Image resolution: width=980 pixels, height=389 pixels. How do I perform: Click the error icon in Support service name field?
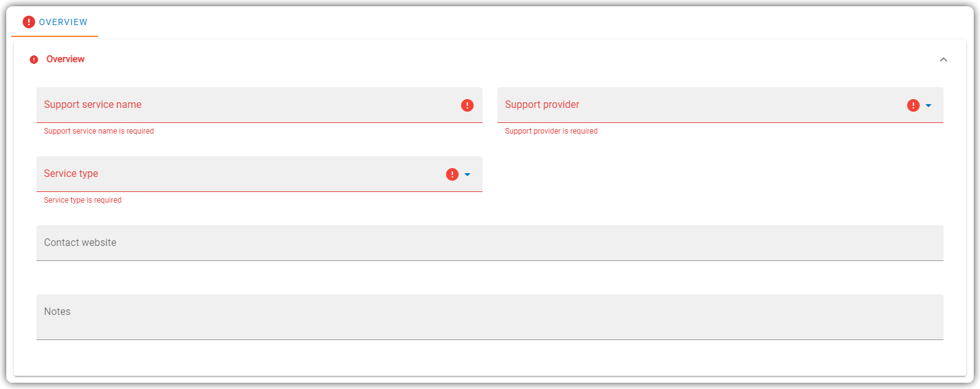tap(467, 105)
